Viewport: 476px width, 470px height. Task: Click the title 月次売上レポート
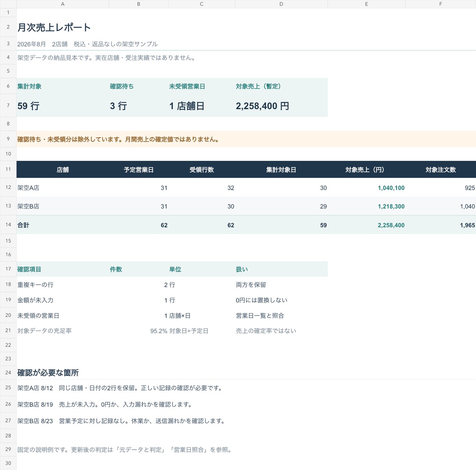(54, 27)
